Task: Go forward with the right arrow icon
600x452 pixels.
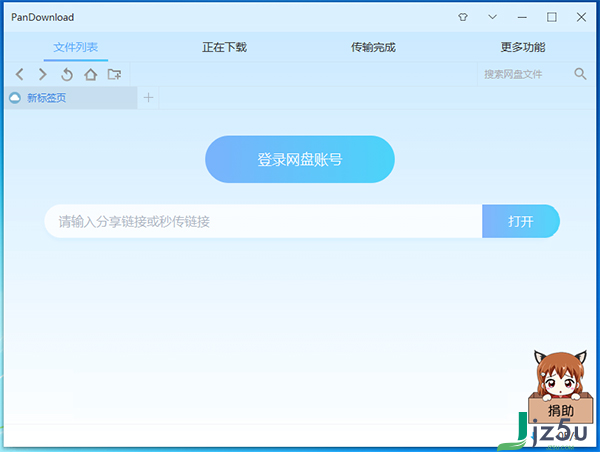Action: point(43,74)
